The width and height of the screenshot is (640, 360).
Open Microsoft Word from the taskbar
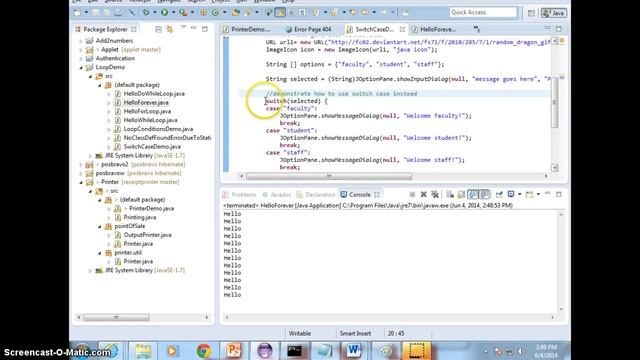click(353, 351)
